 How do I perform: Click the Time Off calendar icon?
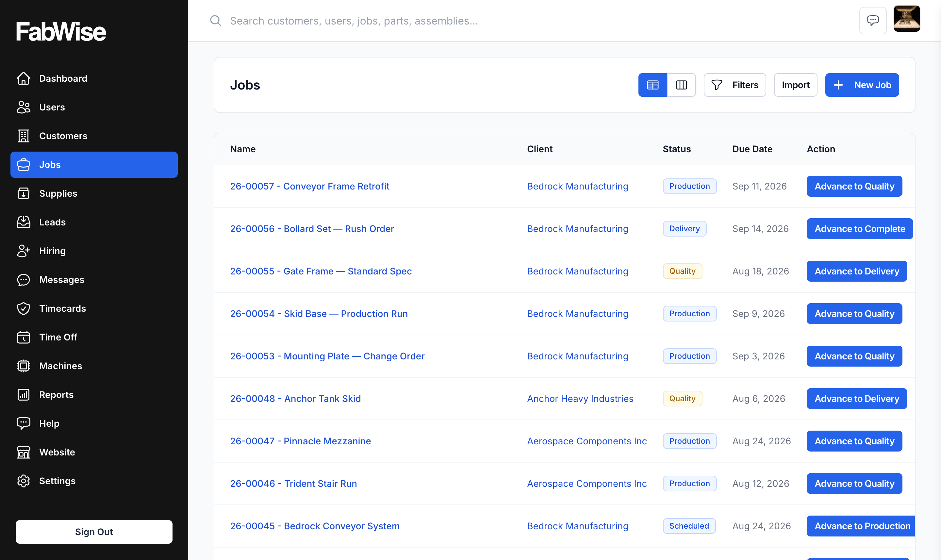pos(24,337)
